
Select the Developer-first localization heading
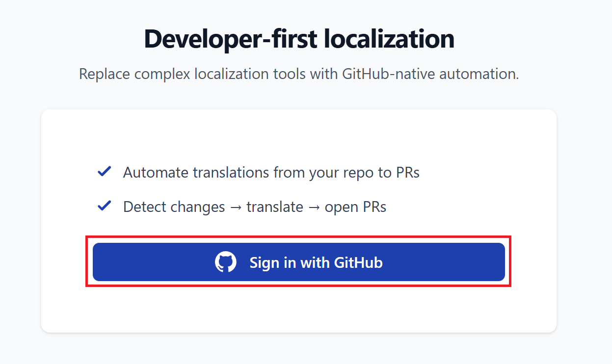(x=298, y=39)
